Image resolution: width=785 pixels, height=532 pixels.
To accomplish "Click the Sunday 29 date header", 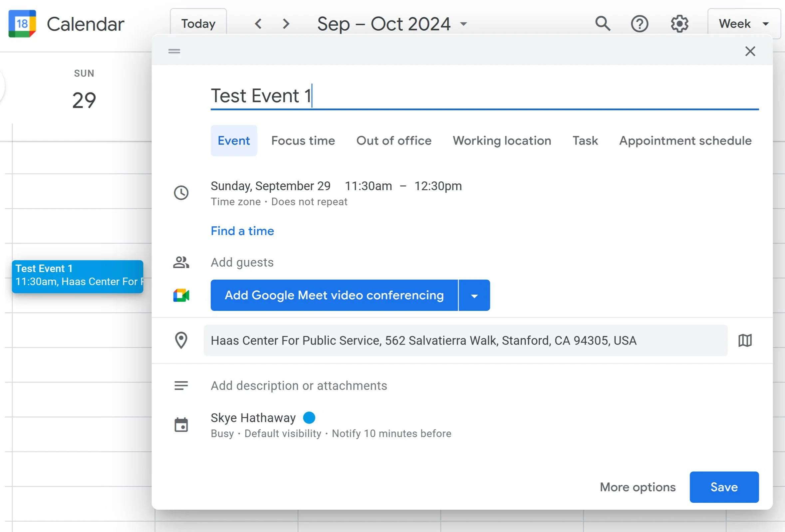I will [84, 100].
